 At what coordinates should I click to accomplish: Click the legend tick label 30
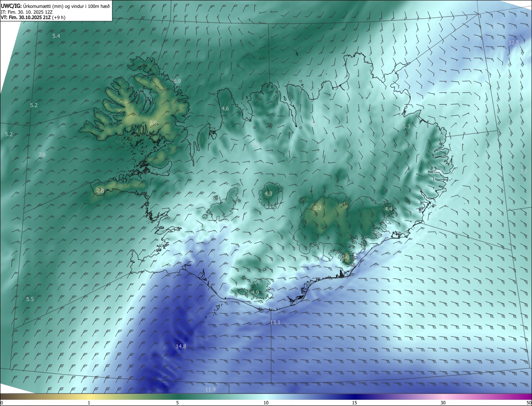443,403
